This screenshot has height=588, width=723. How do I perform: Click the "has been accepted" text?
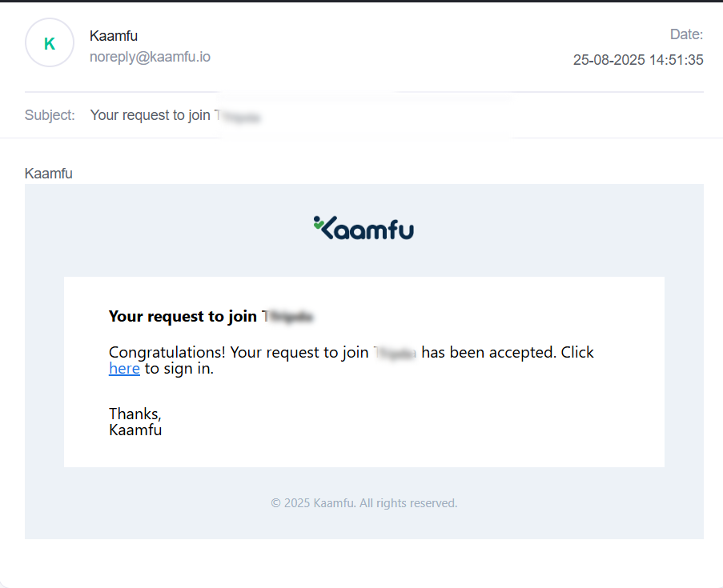pos(488,353)
